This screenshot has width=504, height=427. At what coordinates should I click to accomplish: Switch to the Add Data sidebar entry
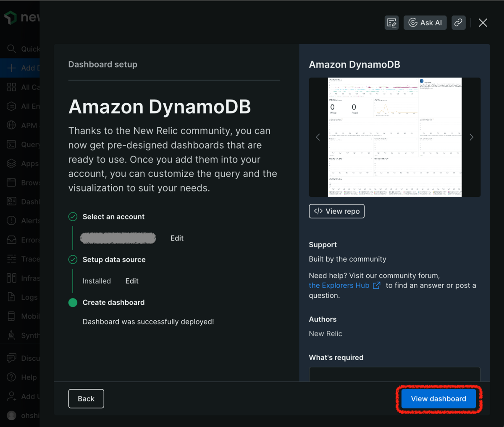[x=11, y=68]
